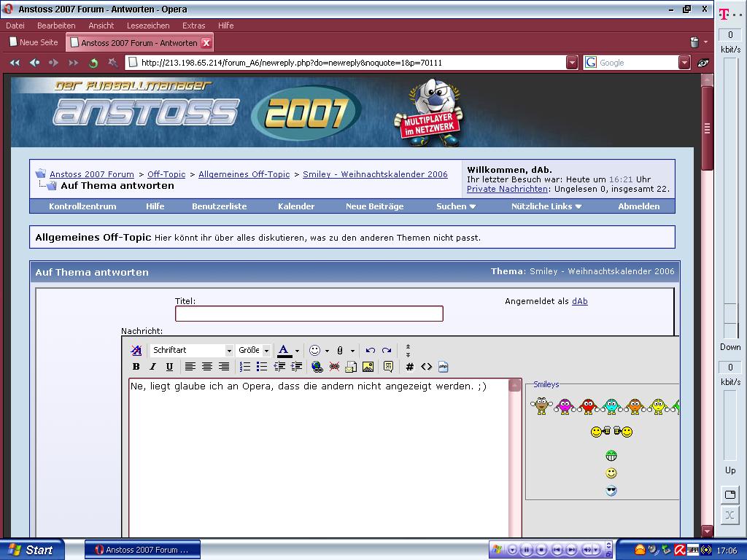Insert the green grinning smiley
The width and height of the screenshot is (747, 560).
point(611,456)
